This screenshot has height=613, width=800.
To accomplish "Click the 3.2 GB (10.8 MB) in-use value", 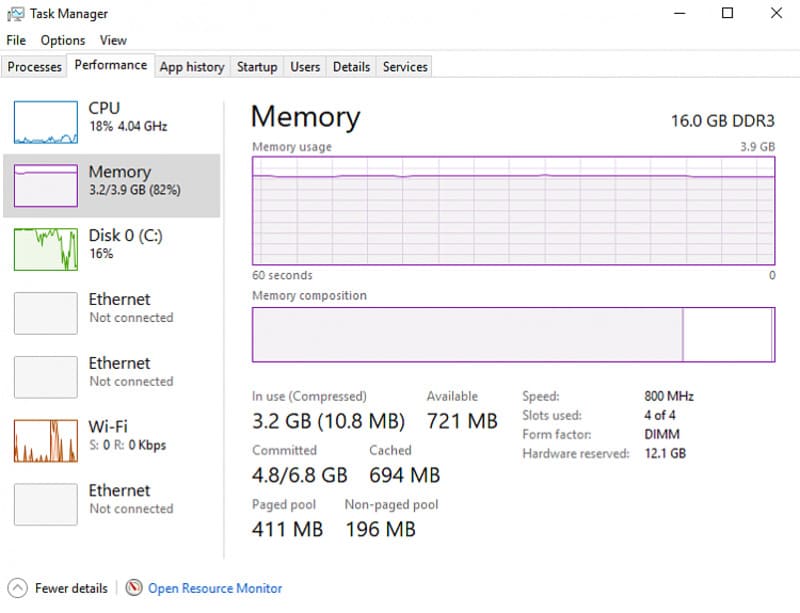I will [328, 422].
